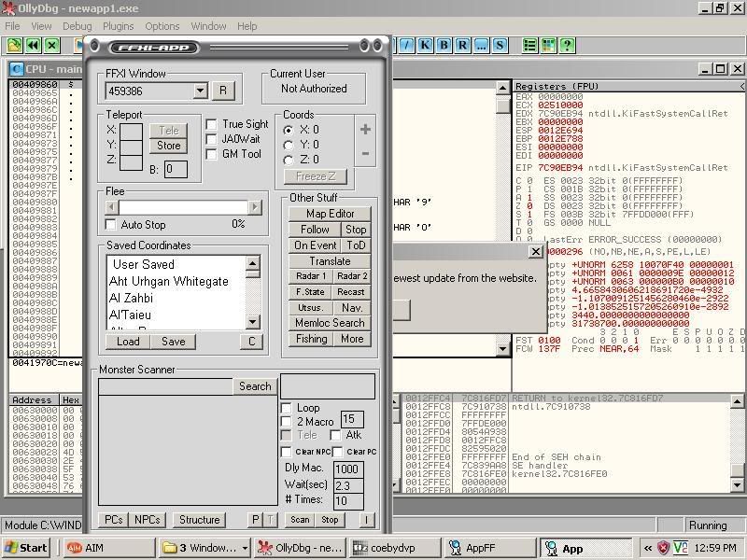Tick the GM Tool checkbox

pos(211,154)
